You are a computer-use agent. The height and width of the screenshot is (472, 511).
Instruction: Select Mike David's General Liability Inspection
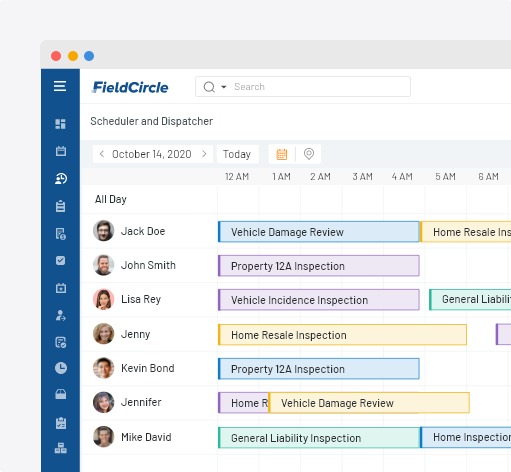[x=319, y=438]
